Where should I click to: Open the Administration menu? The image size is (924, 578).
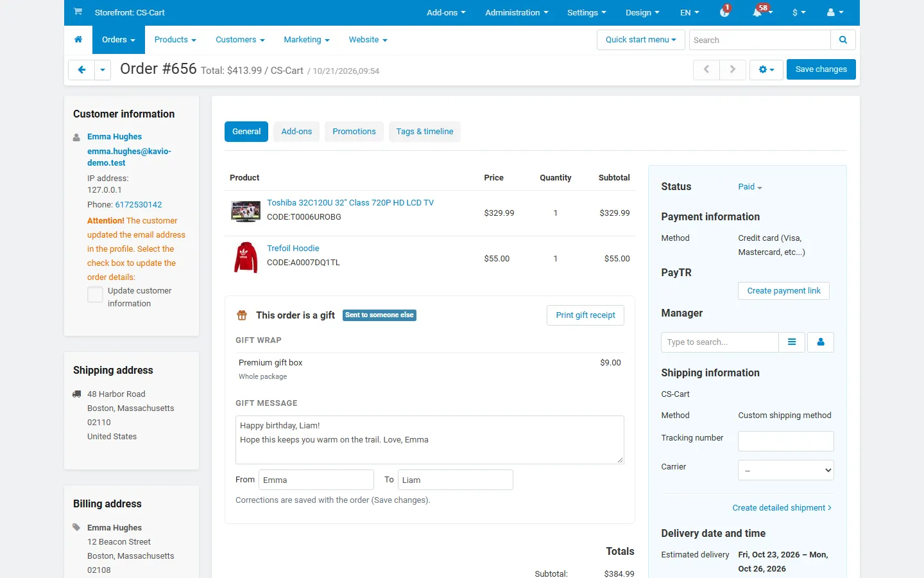[x=517, y=12]
